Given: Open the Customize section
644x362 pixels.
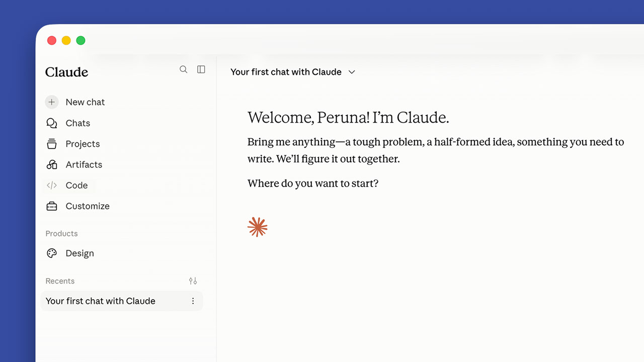Looking at the screenshot, I should pyautogui.click(x=88, y=206).
